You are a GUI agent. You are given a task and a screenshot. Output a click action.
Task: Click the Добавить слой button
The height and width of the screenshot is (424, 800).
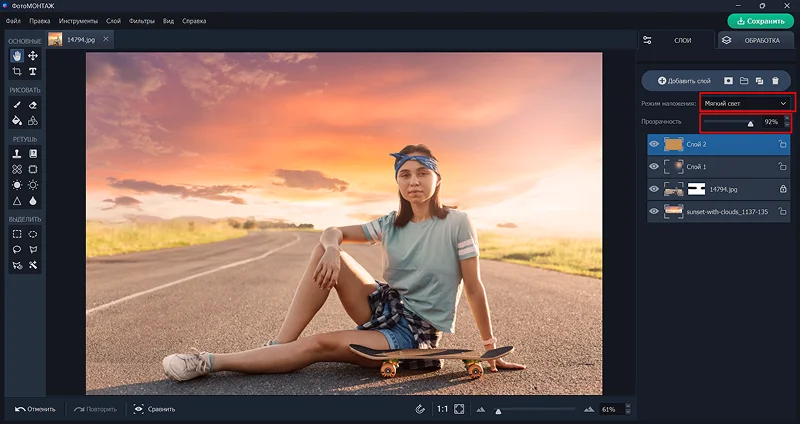[x=684, y=81]
